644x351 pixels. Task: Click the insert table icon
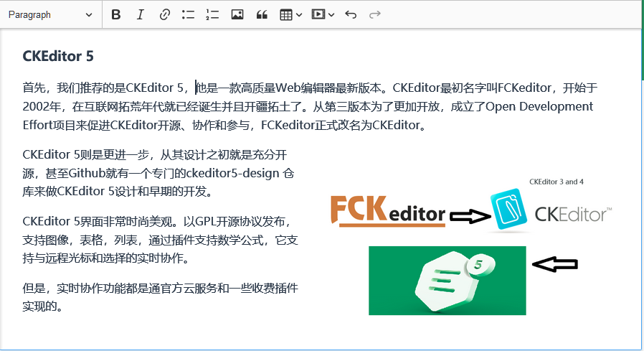286,15
